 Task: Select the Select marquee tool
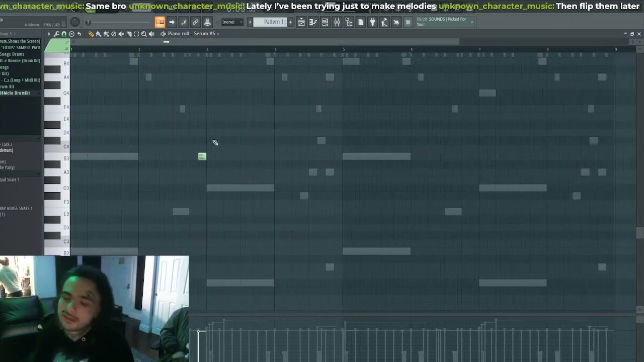[136, 34]
